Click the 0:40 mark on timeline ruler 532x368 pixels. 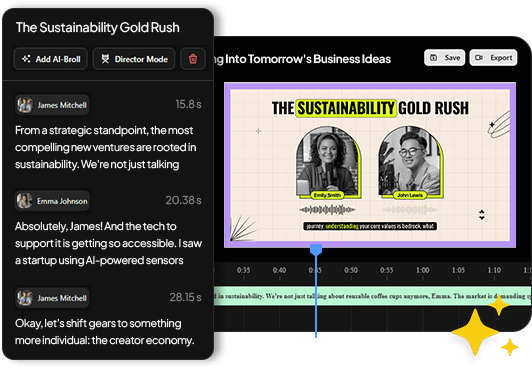click(x=279, y=270)
